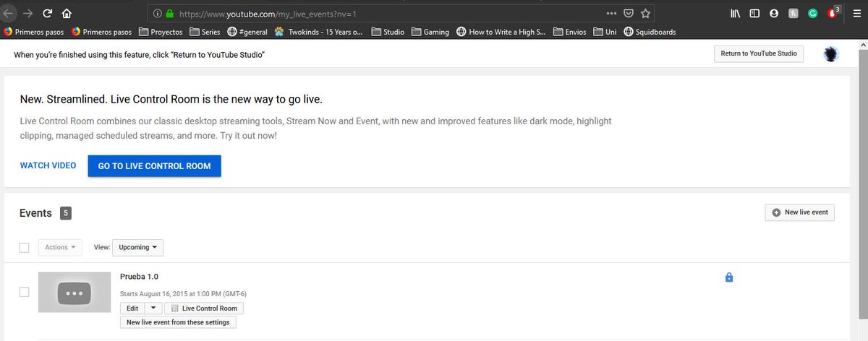Click the events count badge 5
This screenshot has height=341, width=868.
click(66, 213)
